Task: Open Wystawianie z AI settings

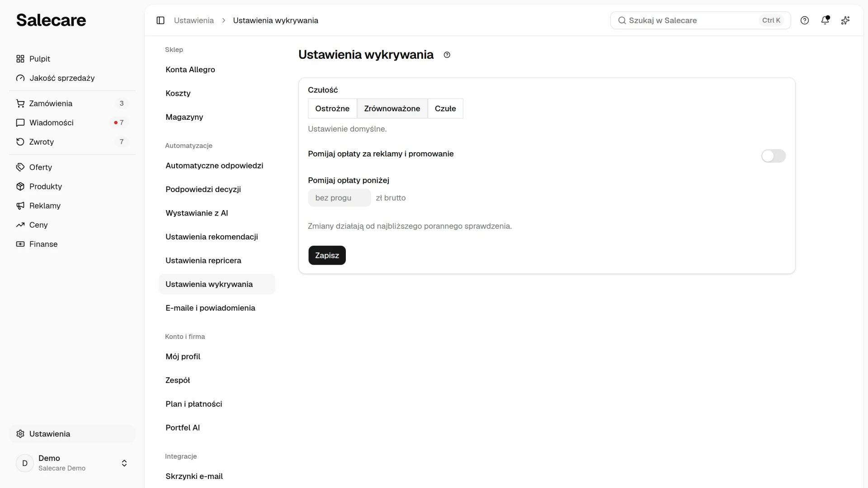Action: tap(217, 213)
